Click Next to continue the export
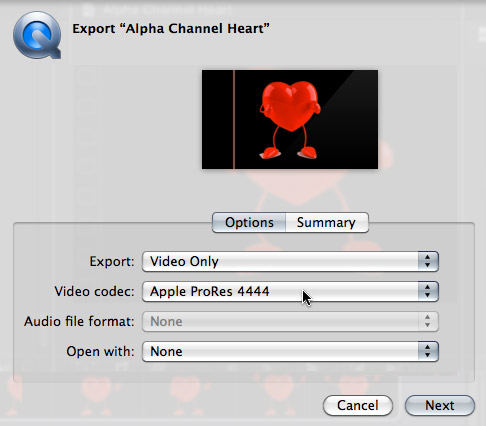The width and height of the screenshot is (486, 426). pos(440,405)
